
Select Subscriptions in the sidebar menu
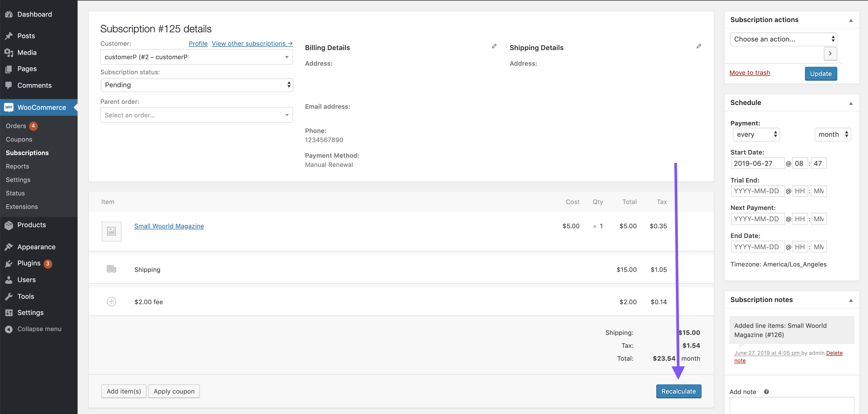tap(27, 152)
